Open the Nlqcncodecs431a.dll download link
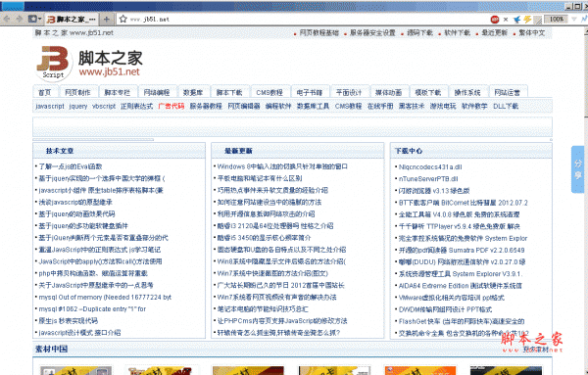The image size is (588, 375). point(430,167)
